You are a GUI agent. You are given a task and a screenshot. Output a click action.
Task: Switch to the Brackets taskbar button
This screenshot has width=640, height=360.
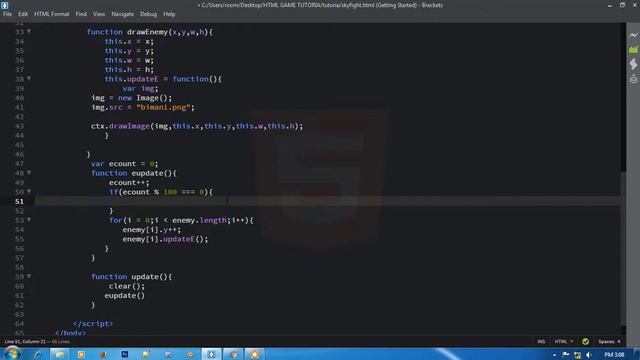pos(211,354)
